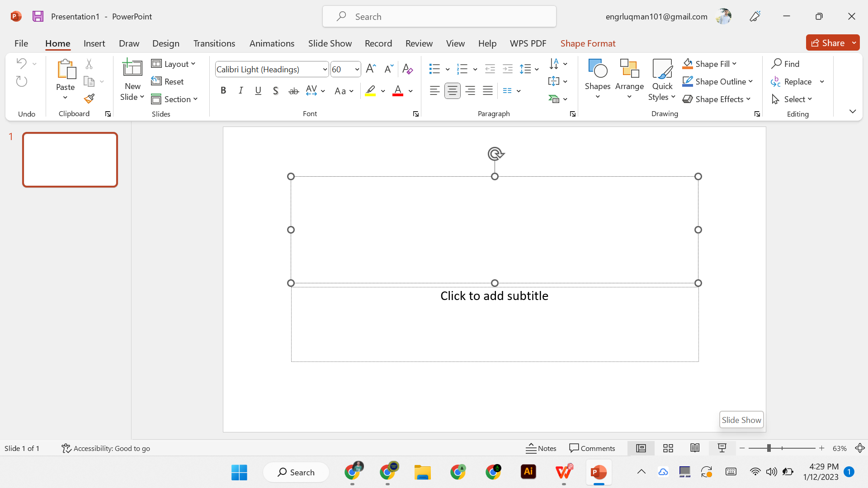
Task: Open the Quick Styles gallery
Action: click(662, 80)
